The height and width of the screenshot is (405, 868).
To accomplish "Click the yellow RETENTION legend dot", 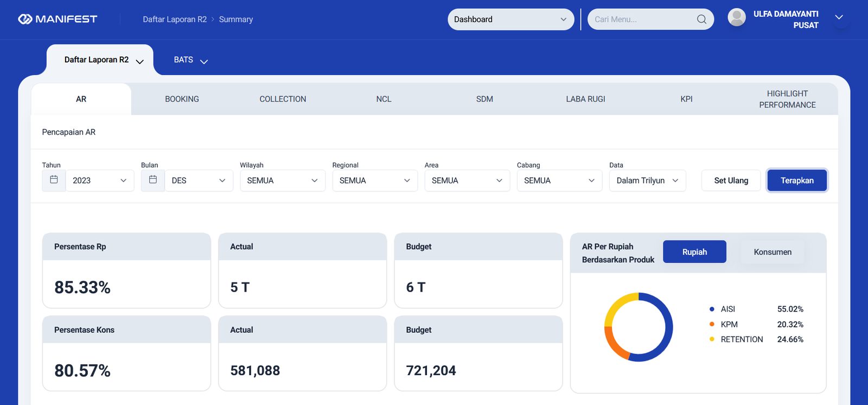I will tap(712, 340).
